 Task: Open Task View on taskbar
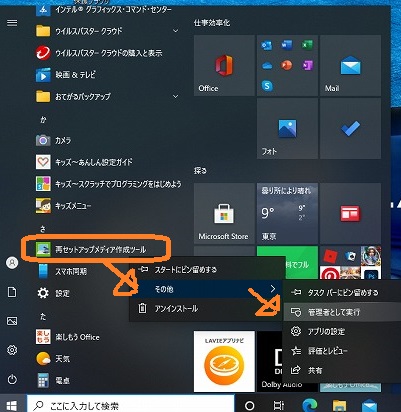tap(278, 405)
